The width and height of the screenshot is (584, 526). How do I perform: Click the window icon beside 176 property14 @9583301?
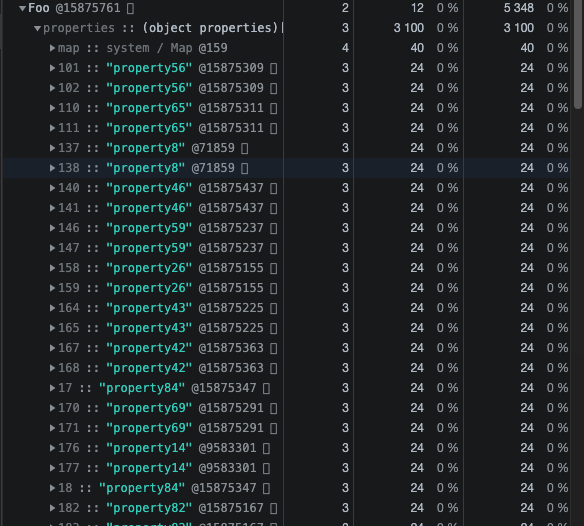(x=266, y=448)
